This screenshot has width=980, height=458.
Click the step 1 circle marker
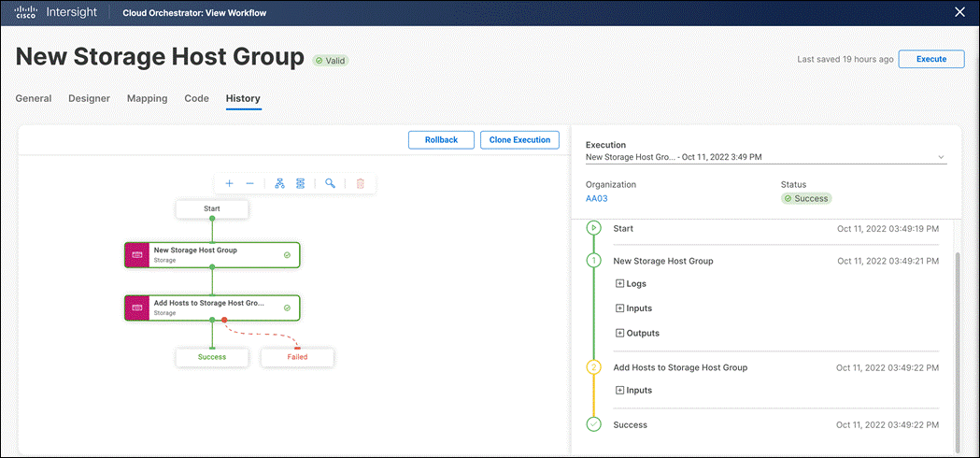(x=594, y=261)
